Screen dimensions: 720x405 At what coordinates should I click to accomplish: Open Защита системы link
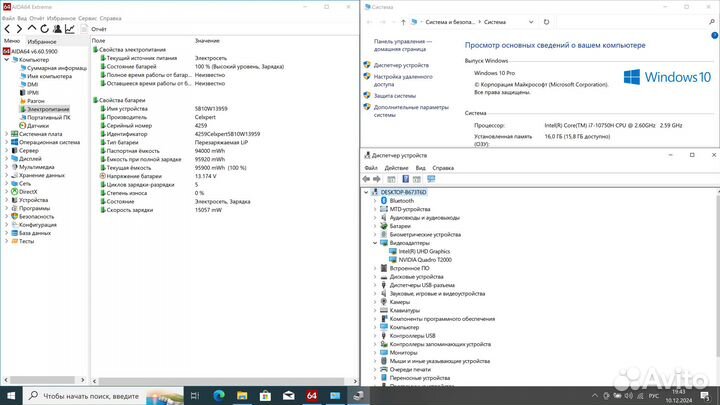(394, 96)
